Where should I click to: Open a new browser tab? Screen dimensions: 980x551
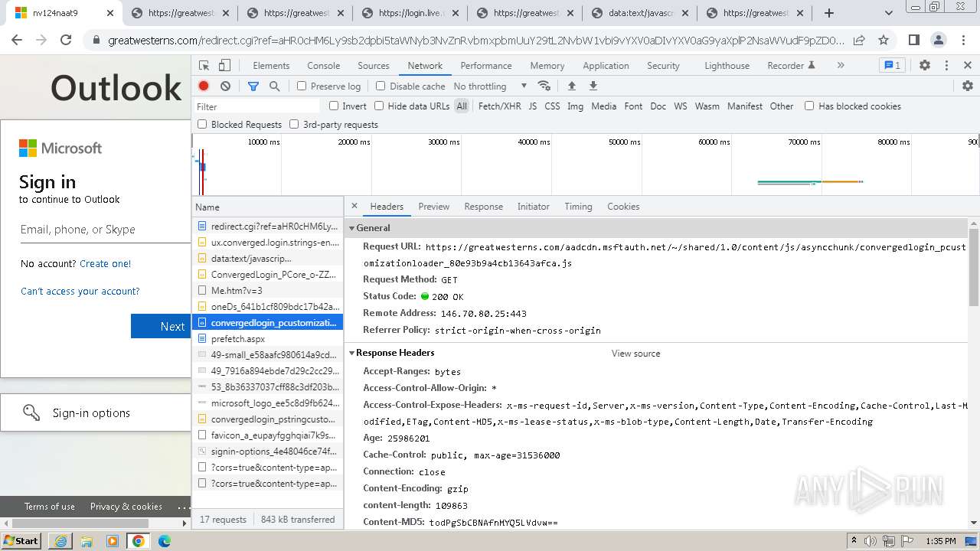pos(829,13)
